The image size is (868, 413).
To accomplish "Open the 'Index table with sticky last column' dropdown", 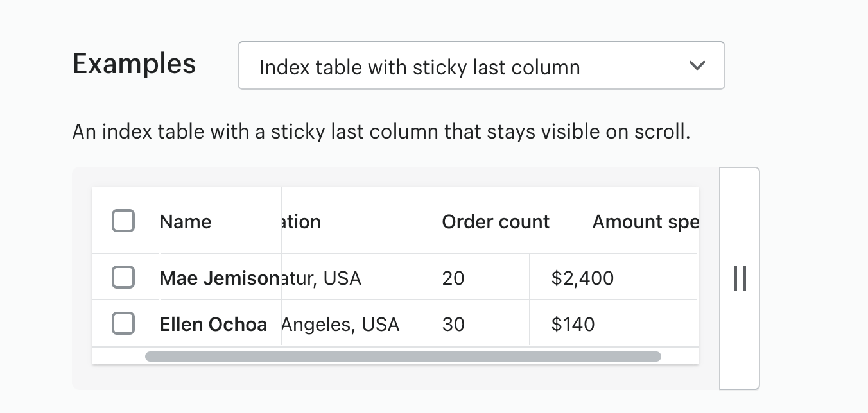I will (481, 66).
